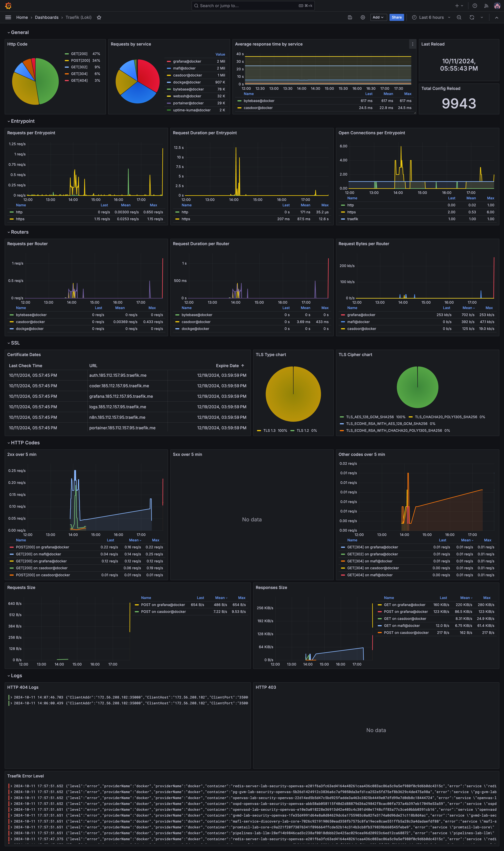Toggle TLS 1.3 series in TLS Type chart
Screen dimensions: 504x851
coord(269,431)
